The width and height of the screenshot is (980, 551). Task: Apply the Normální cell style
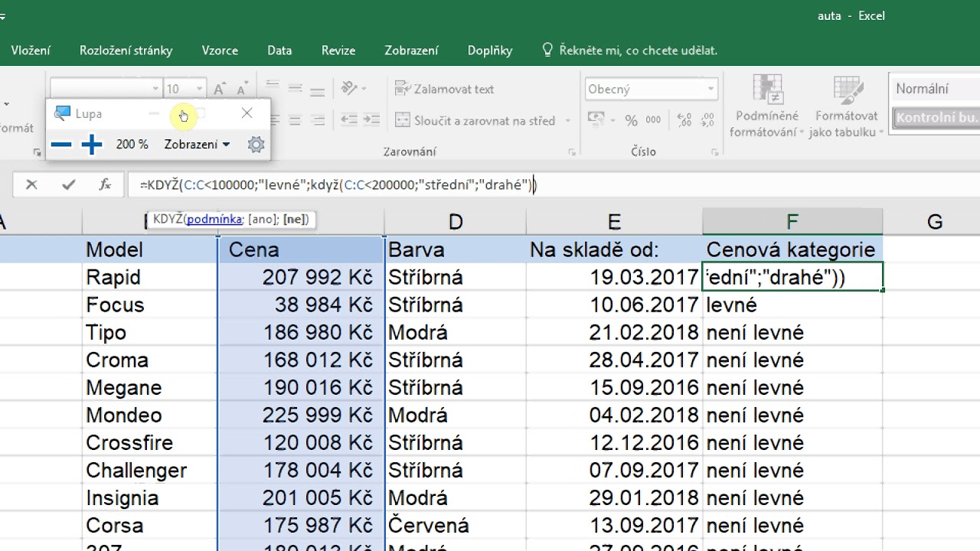point(934,89)
